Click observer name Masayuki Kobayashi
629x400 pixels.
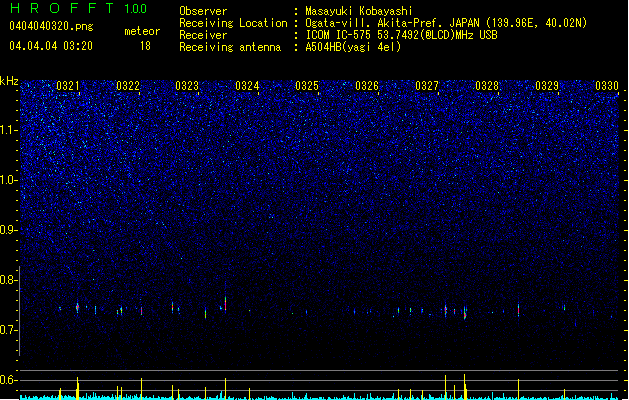coord(359,11)
